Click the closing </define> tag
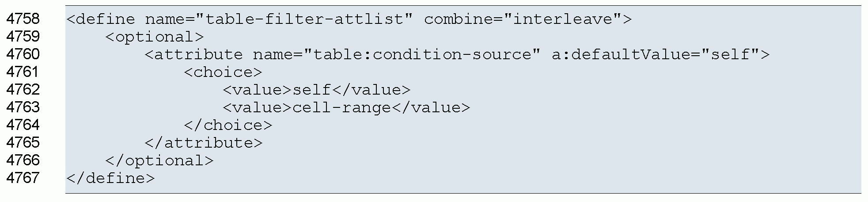Viewport: 868px width, 202px height. pyautogui.click(x=110, y=179)
